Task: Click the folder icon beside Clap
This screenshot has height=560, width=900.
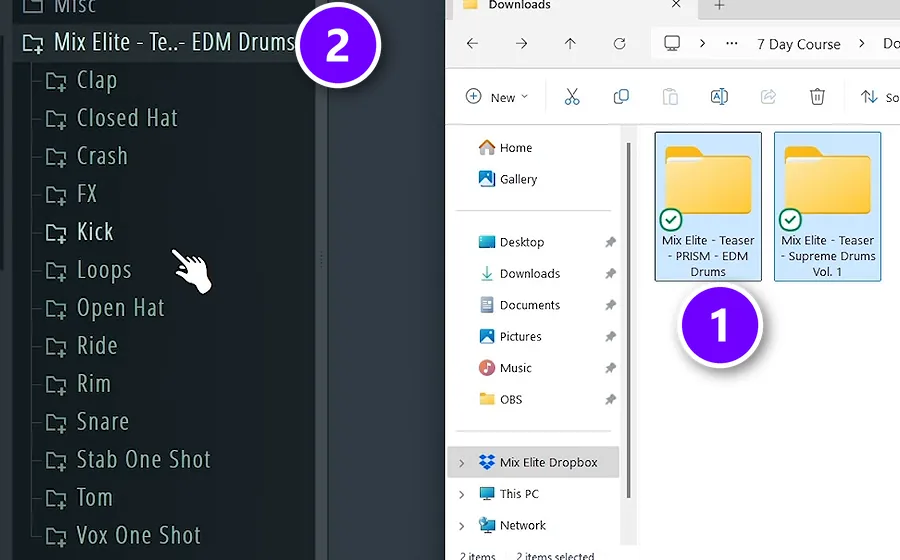Action: click(x=56, y=82)
